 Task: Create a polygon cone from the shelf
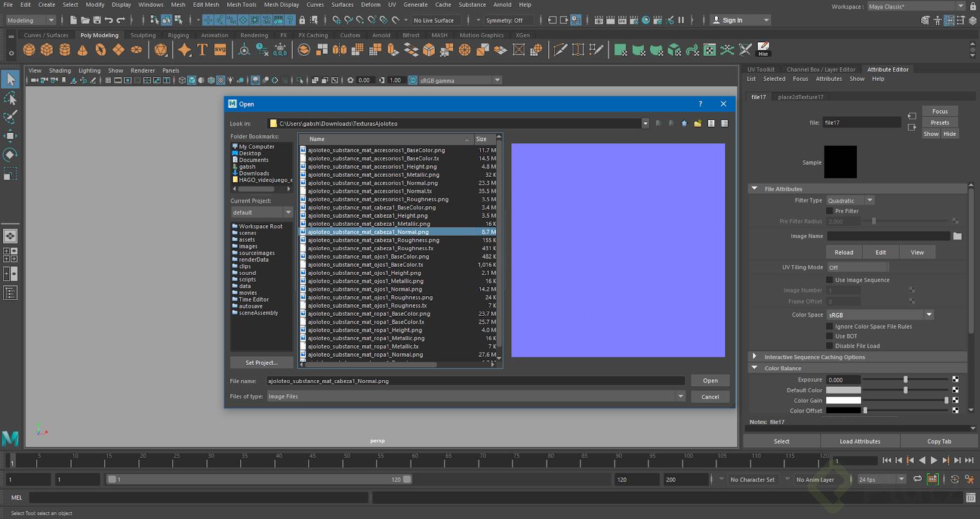click(82, 50)
